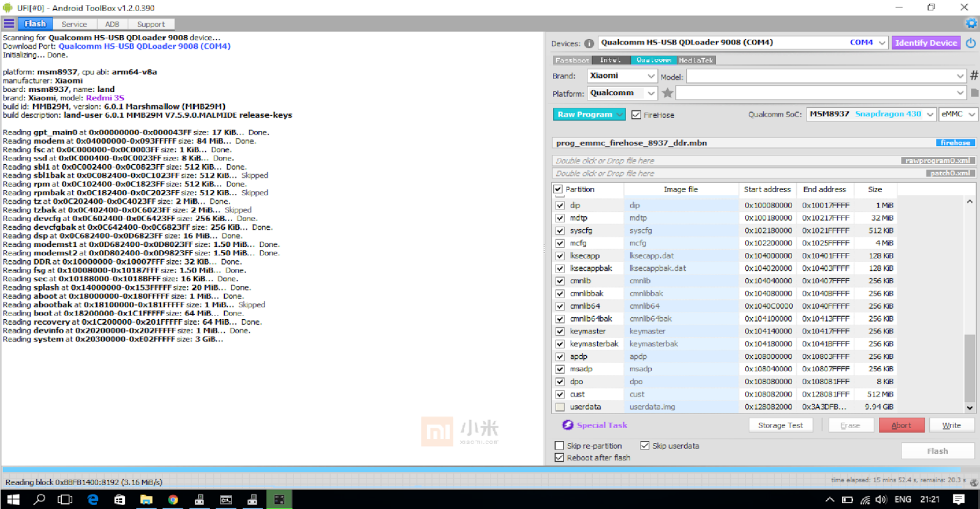Click the partition list scroll-up arrow
The width and height of the screenshot is (980, 509).
(970, 202)
